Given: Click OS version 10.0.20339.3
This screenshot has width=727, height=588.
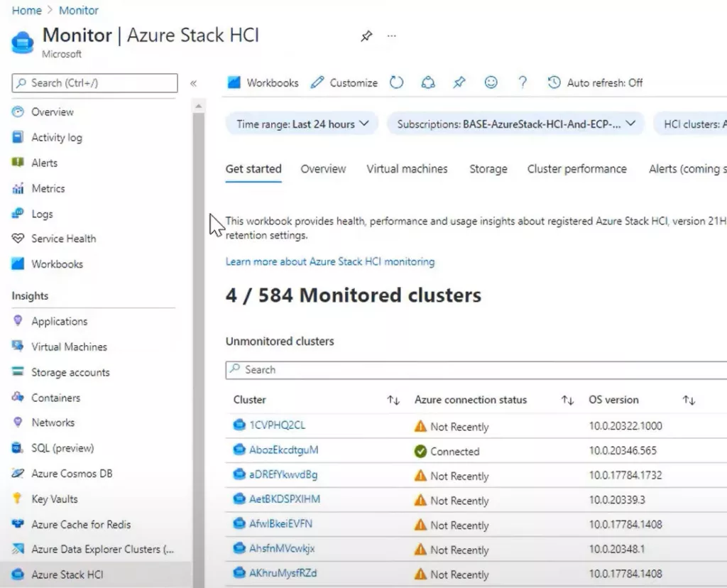Looking at the screenshot, I should point(617,500).
